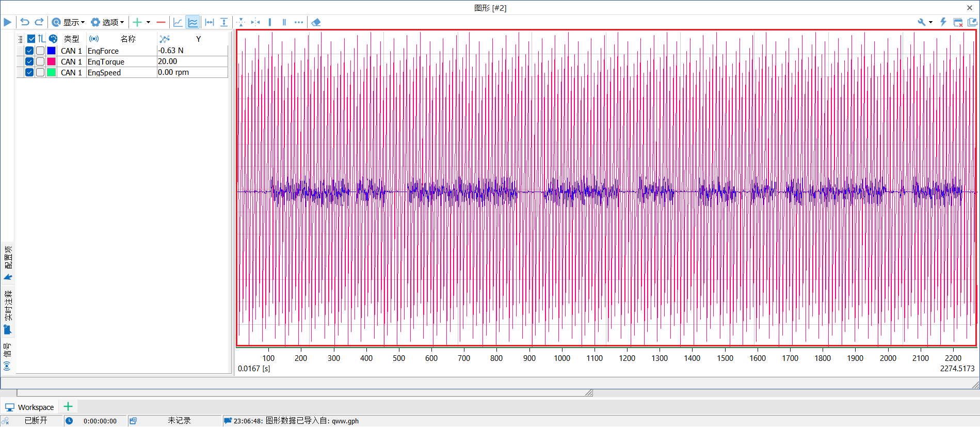
Task: Check the second checkbox in EngForce row
Action: 40,51
